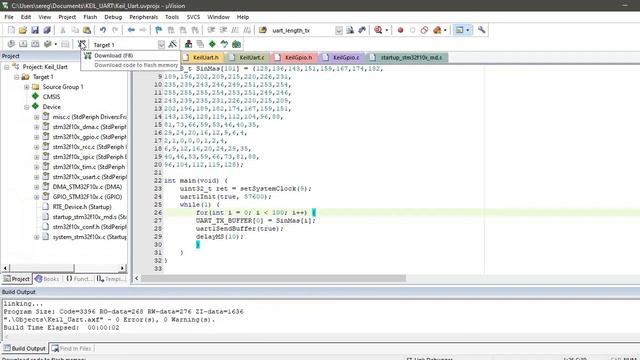The height and width of the screenshot is (360, 640).
Task: Collapse Project: Keil_Uart tree node
Action: (7, 67)
